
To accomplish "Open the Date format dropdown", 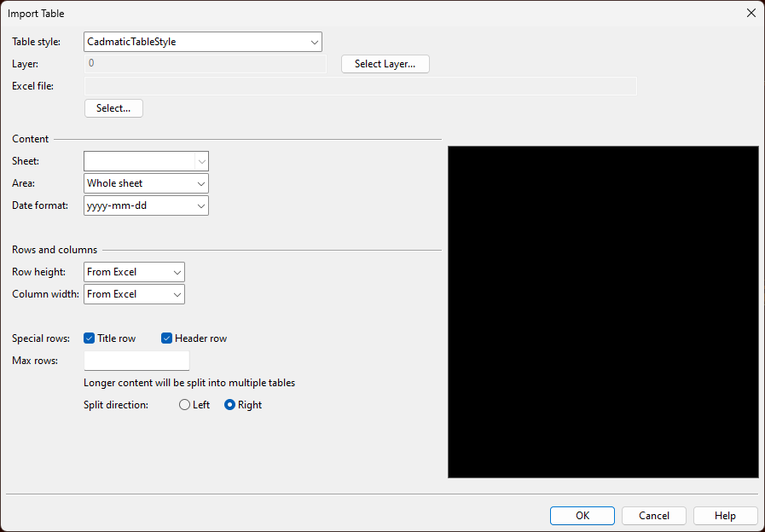I will click(x=146, y=205).
